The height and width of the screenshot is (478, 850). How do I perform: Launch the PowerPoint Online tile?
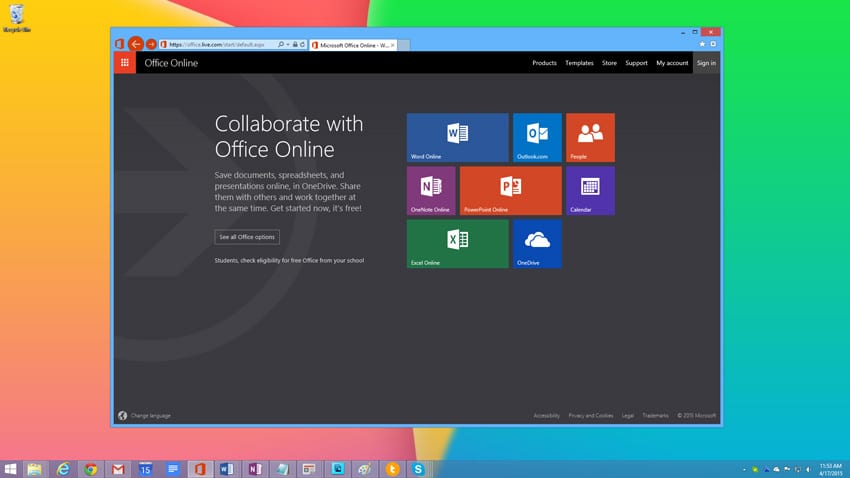tap(511, 190)
